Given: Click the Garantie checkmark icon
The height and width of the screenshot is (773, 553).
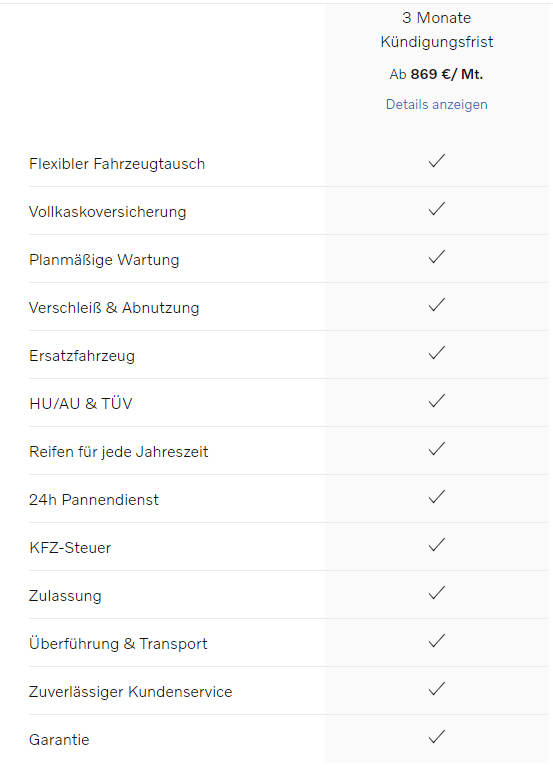Looking at the screenshot, I should 437,737.
